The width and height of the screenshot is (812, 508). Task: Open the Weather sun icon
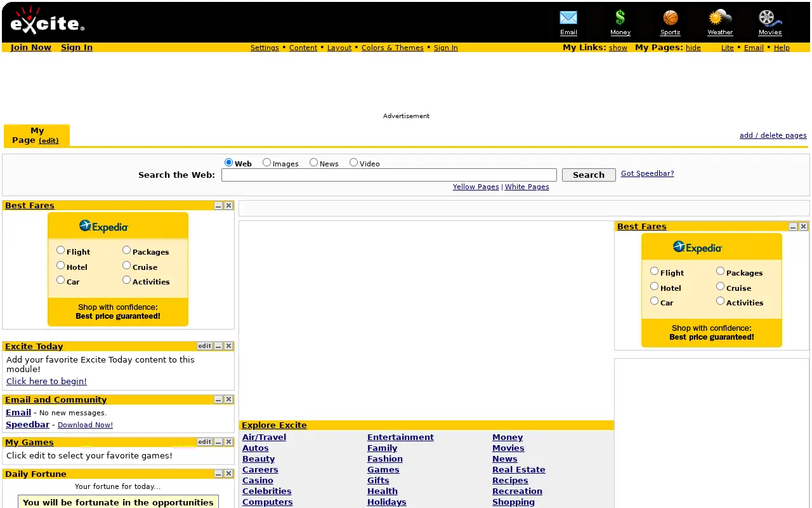(720, 18)
